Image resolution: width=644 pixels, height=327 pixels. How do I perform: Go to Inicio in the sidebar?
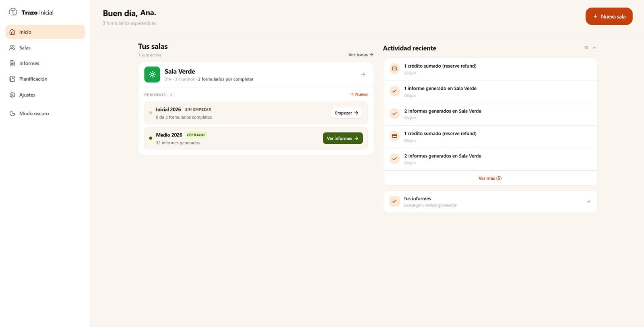pyautogui.click(x=45, y=32)
